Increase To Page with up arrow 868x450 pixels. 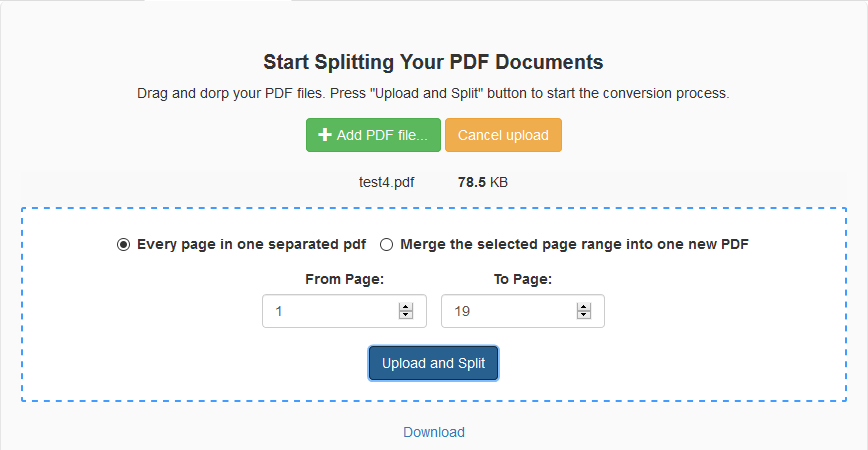point(584,307)
